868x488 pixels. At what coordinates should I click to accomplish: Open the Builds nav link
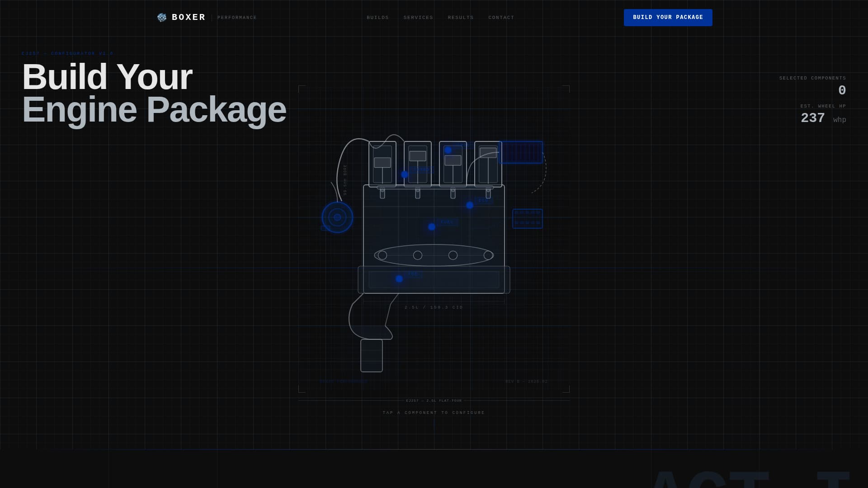click(377, 18)
